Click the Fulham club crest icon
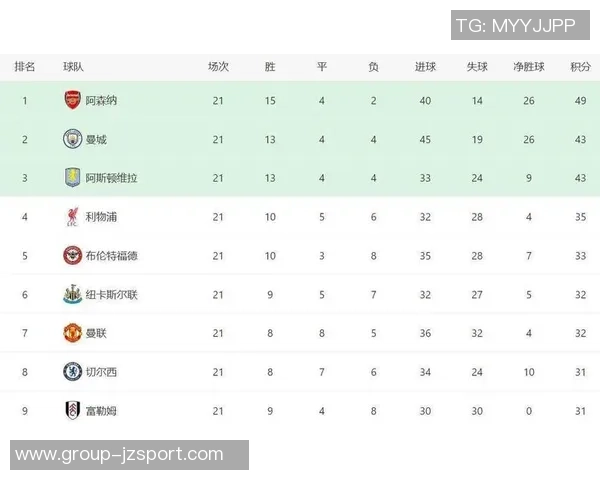600x480 pixels. point(72,411)
